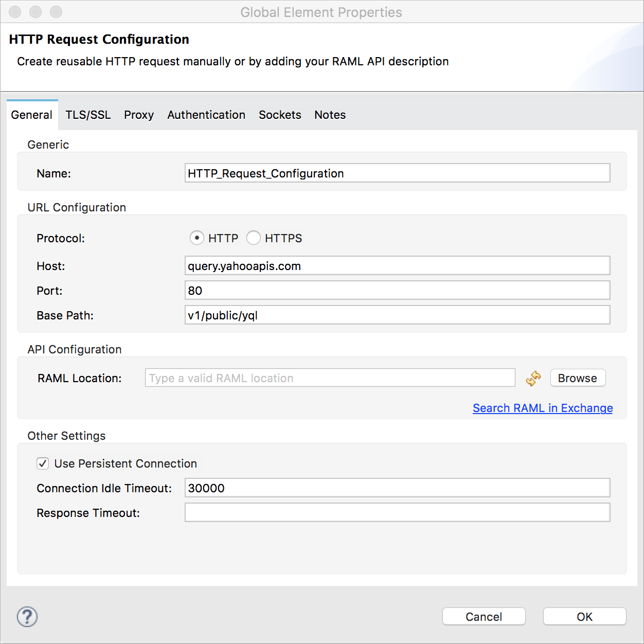Screen dimensions: 644x644
Task: Switch to the TLS/SSL tab
Action: coord(87,115)
